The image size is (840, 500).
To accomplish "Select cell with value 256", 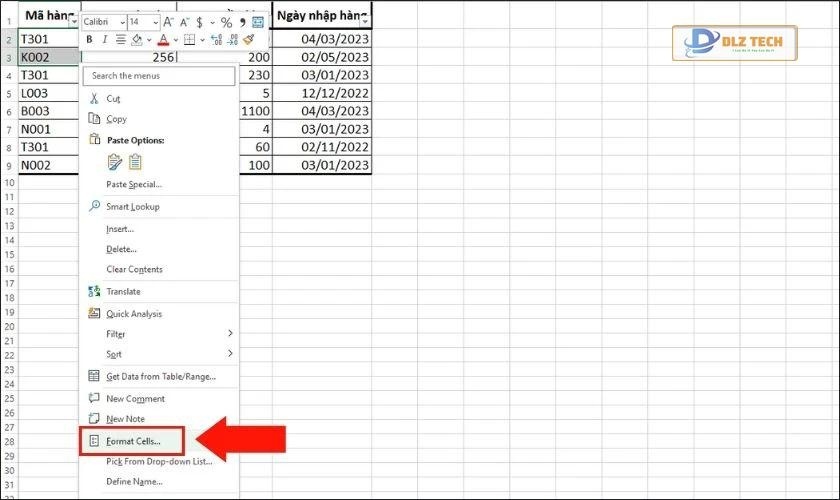I will click(x=129, y=57).
